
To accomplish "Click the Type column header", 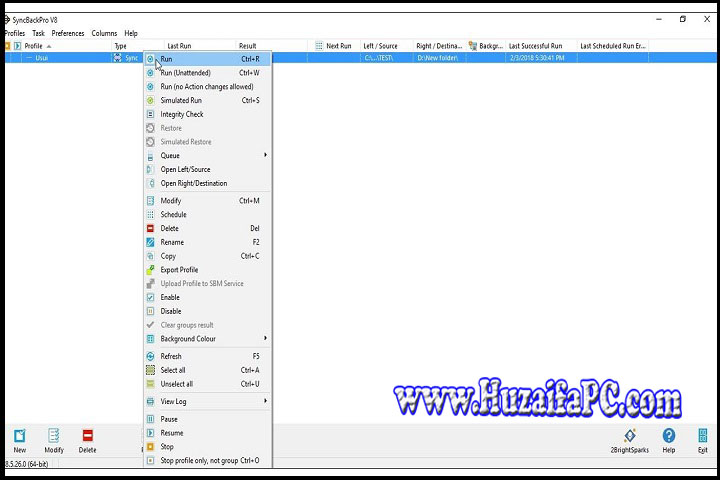I will [138, 46].
